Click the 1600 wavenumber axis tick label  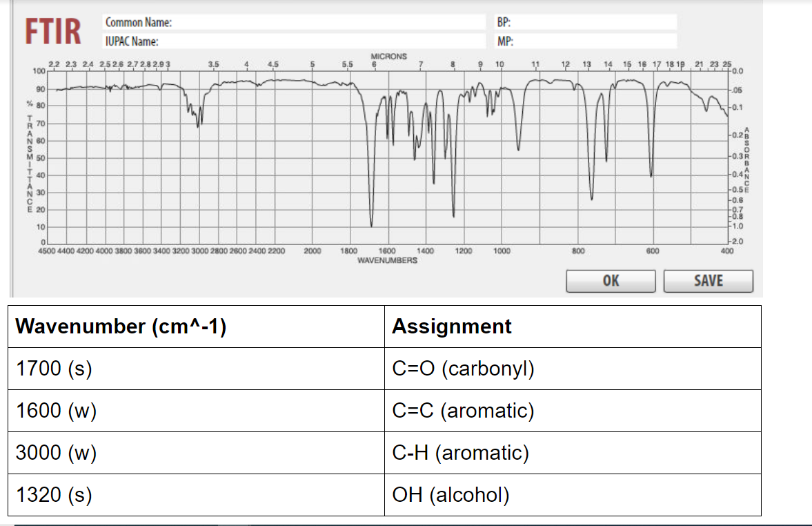[x=387, y=251]
